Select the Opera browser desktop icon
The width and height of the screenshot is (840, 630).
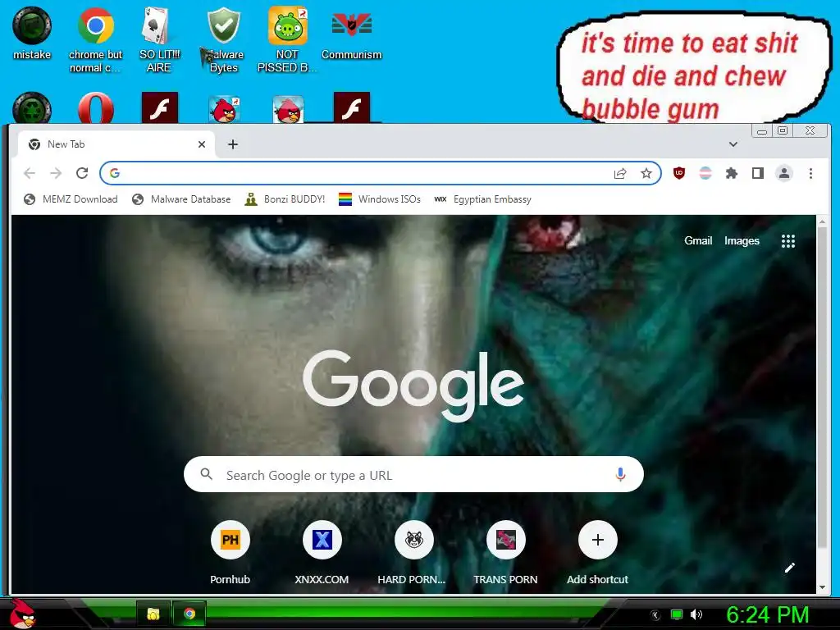pos(96,108)
